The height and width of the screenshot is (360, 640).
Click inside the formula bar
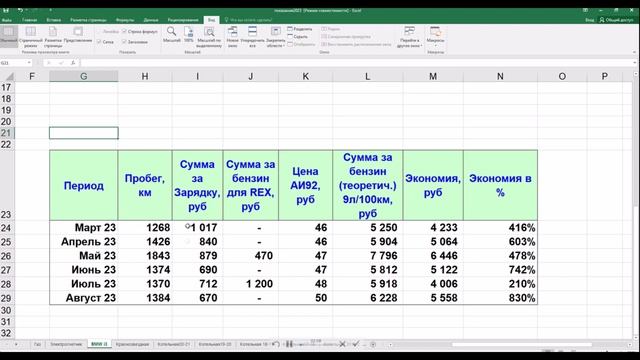pyautogui.click(x=355, y=63)
